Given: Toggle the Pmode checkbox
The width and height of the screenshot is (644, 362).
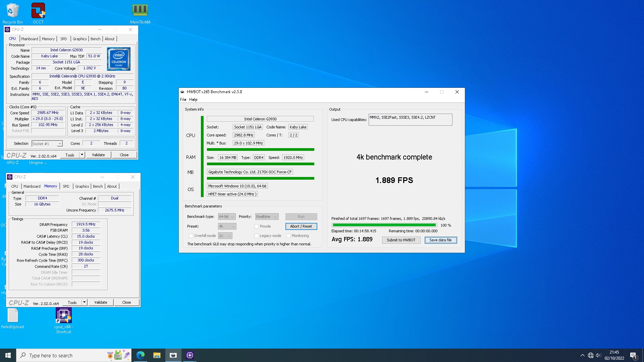Looking at the screenshot, I should [x=257, y=227].
